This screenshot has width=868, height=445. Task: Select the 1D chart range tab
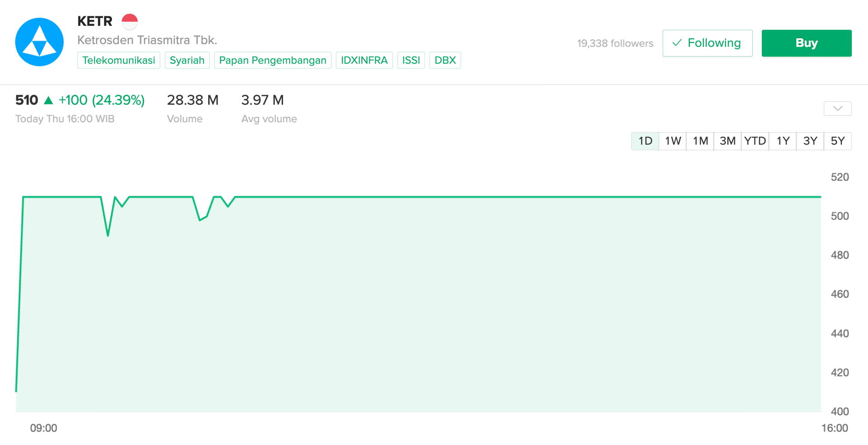(645, 141)
